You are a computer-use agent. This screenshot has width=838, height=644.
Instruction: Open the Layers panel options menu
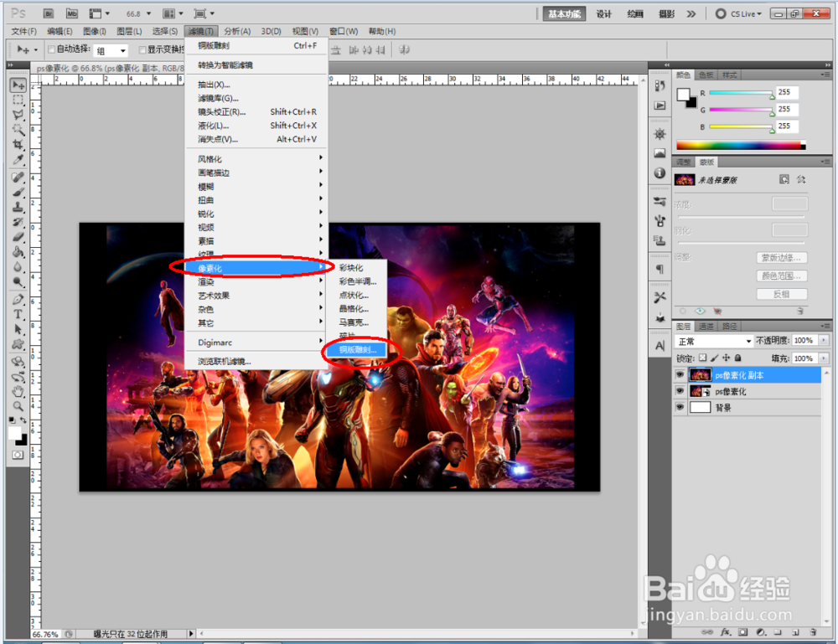point(825,326)
